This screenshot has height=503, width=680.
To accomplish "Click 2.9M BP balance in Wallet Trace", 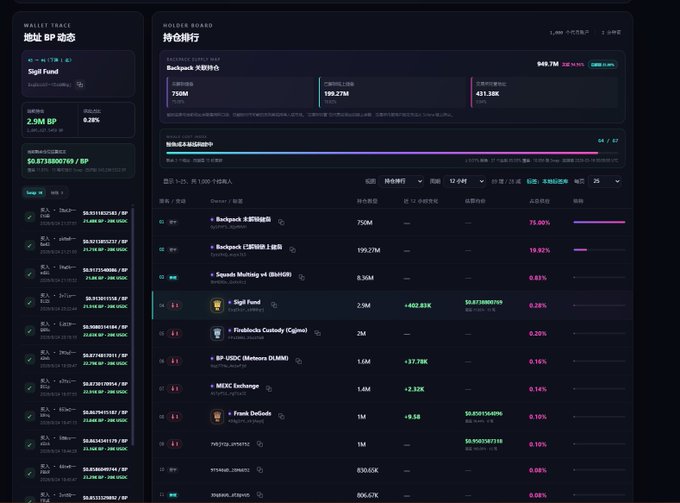I will point(42,121).
